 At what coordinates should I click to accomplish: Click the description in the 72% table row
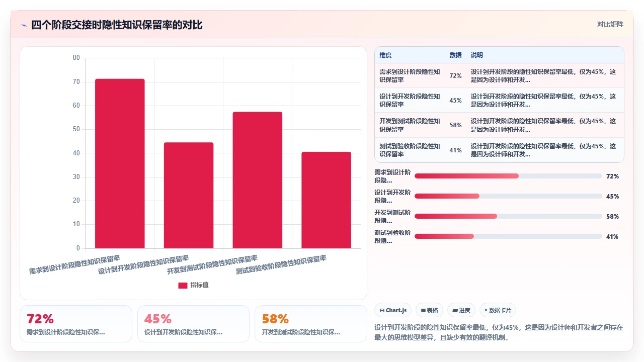pyautogui.click(x=543, y=76)
